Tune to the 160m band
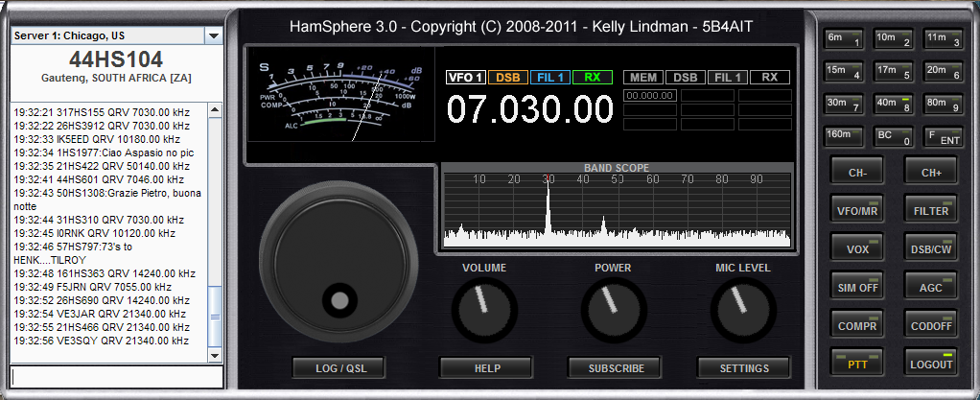The height and width of the screenshot is (400, 980). pos(844,136)
